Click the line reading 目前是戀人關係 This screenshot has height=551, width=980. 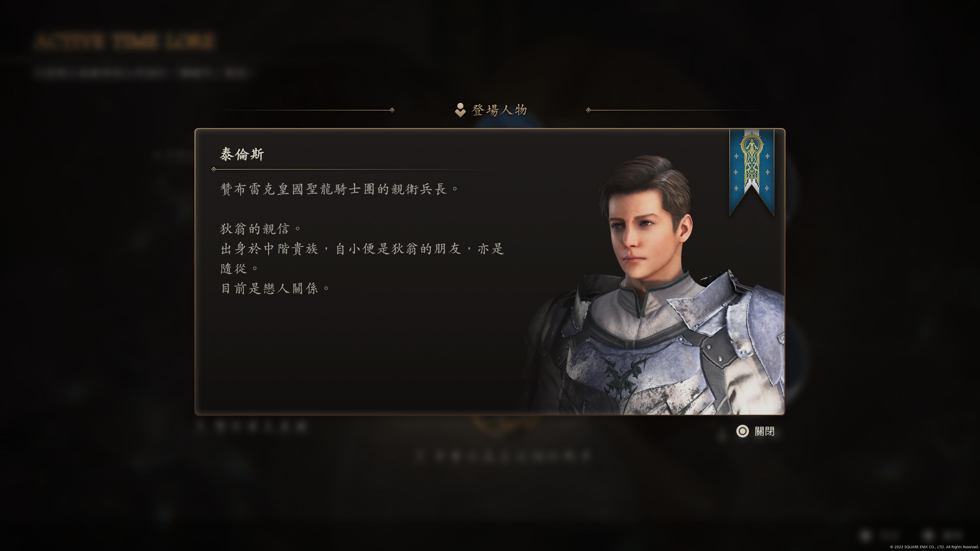[275, 289]
